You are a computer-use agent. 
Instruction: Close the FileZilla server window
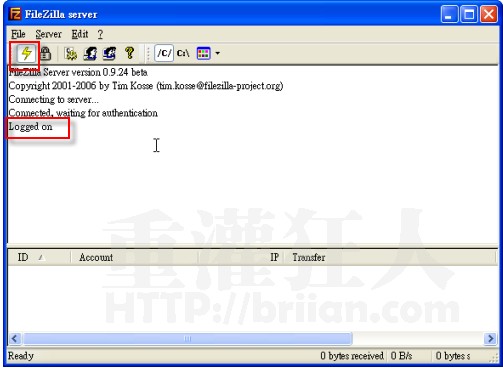click(488, 14)
